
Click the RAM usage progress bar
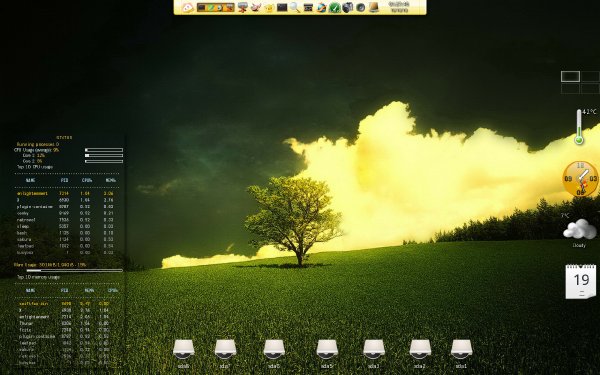pos(74,271)
